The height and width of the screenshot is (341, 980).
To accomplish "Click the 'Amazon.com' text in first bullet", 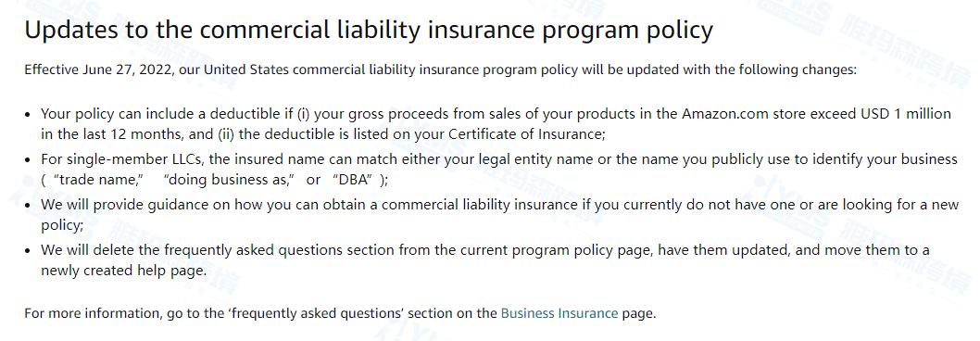I will tap(720, 114).
